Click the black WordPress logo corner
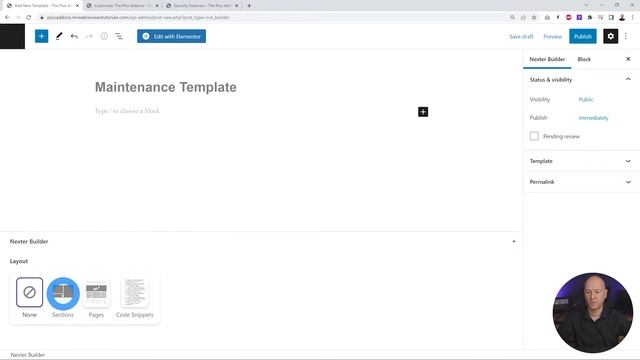The height and width of the screenshot is (360, 640). (x=12, y=36)
